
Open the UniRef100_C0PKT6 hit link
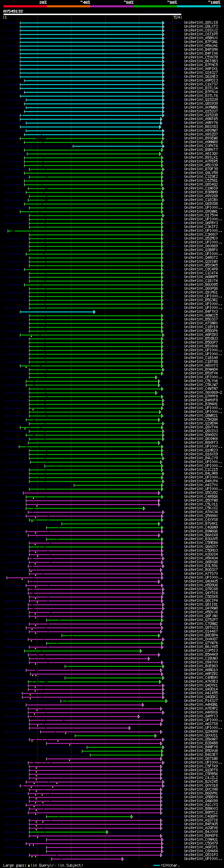pyautogui.click(x=201, y=146)
